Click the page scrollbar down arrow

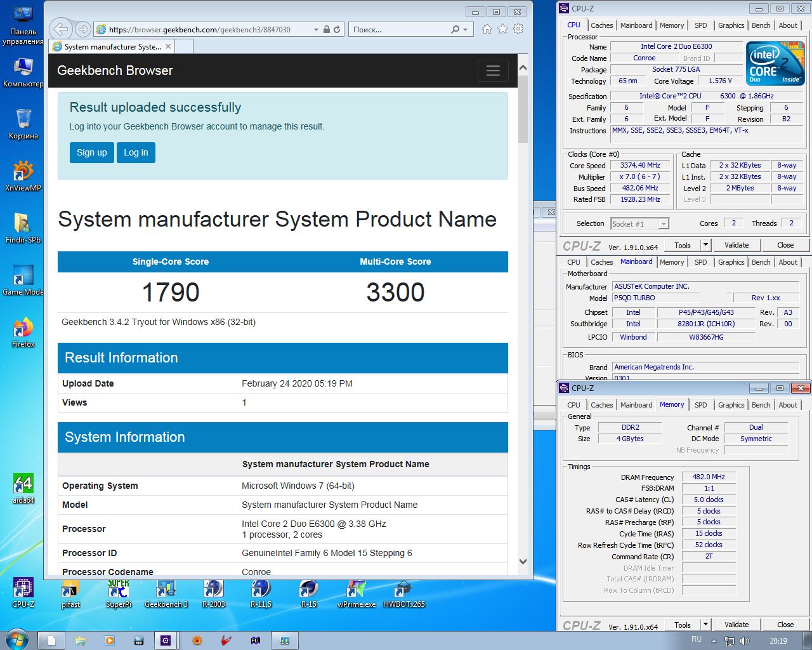coord(523,561)
